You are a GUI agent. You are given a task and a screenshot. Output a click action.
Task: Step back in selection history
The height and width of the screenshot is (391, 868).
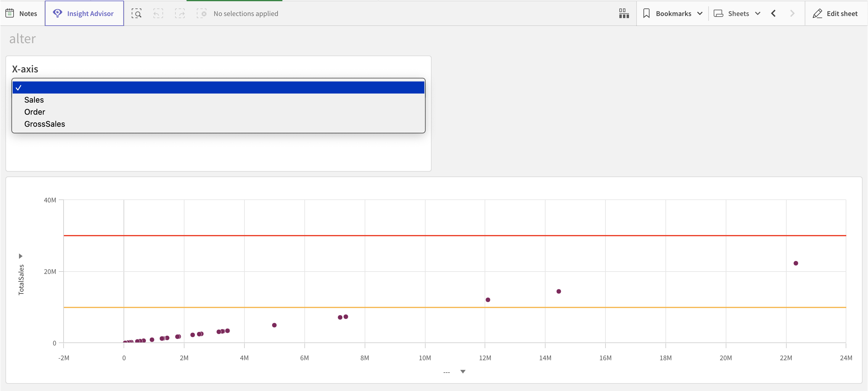[x=158, y=14]
